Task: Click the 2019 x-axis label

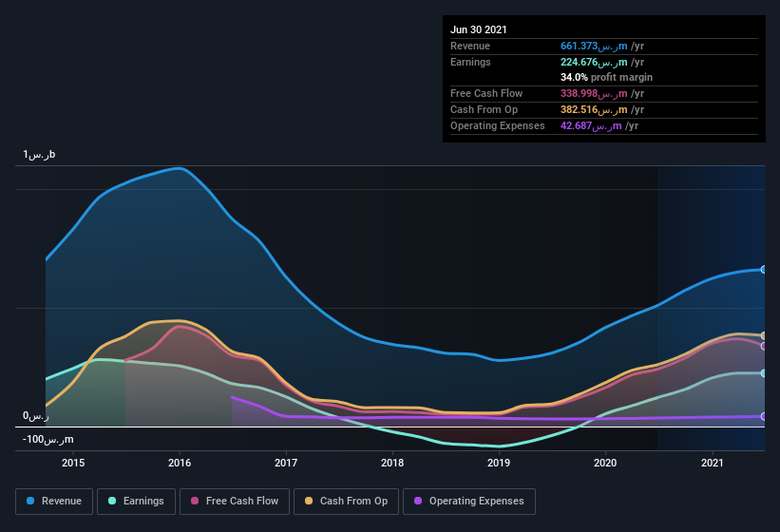Action: point(499,463)
